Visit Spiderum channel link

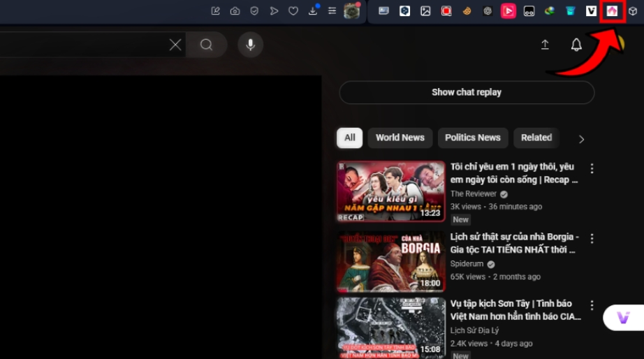[x=467, y=264]
